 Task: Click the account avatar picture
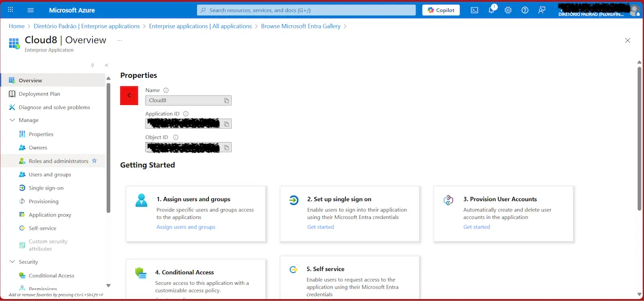[634, 10]
